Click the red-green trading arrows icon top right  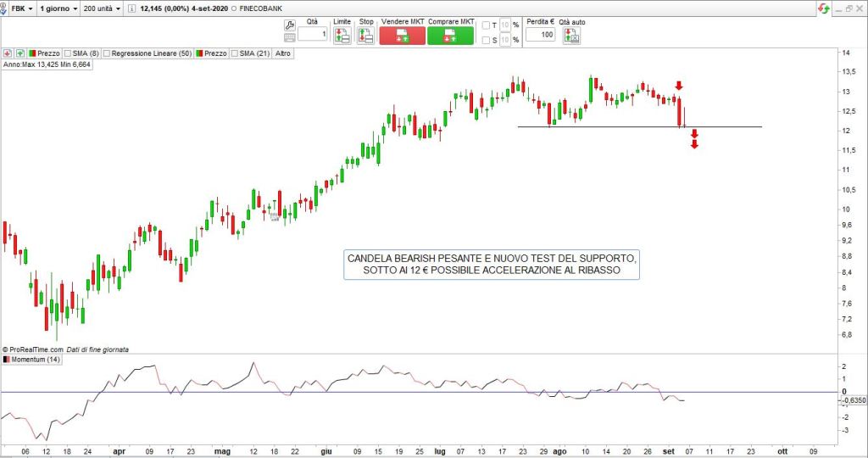pos(822,8)
